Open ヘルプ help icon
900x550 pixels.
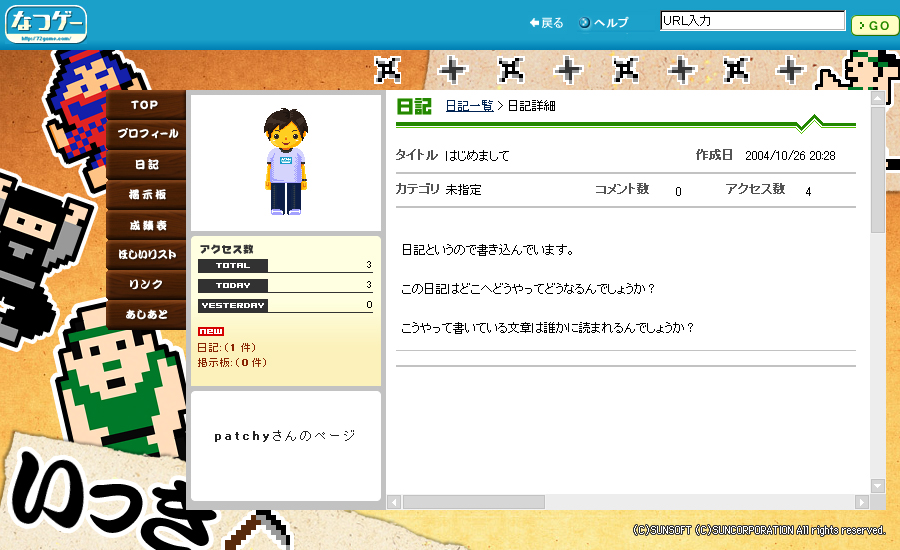(603, 23)
